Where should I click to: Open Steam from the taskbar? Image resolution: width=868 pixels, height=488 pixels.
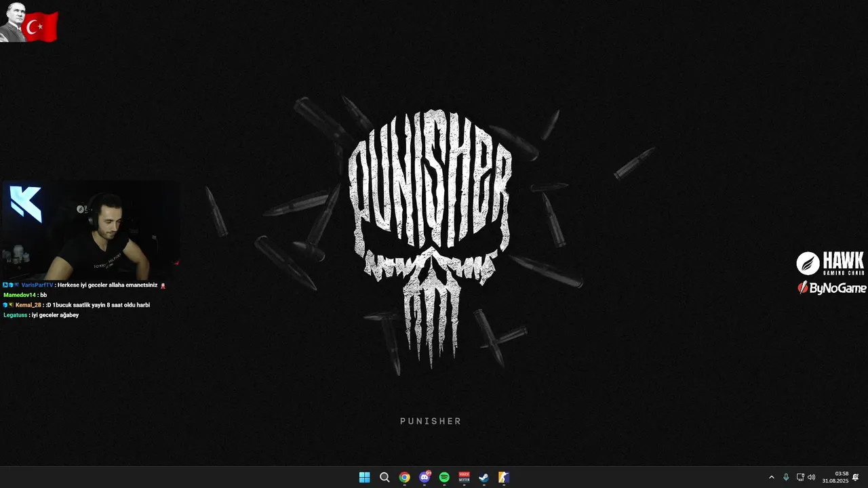(484, 477)
